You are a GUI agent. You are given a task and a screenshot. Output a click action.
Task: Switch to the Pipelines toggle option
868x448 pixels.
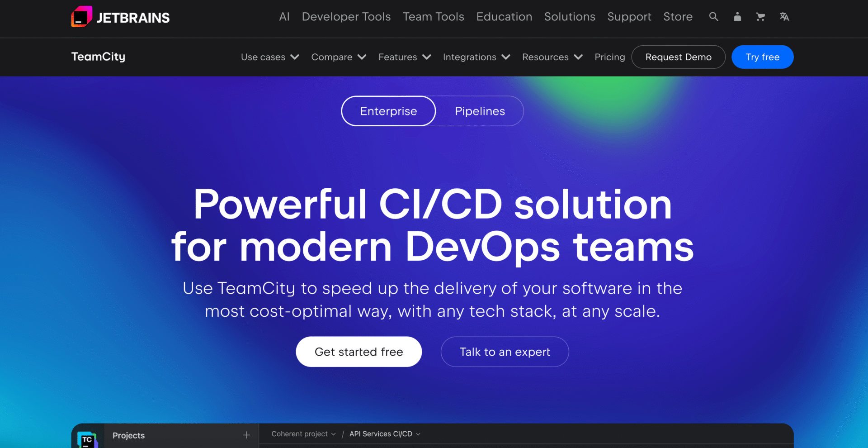[x=479, y=111]
